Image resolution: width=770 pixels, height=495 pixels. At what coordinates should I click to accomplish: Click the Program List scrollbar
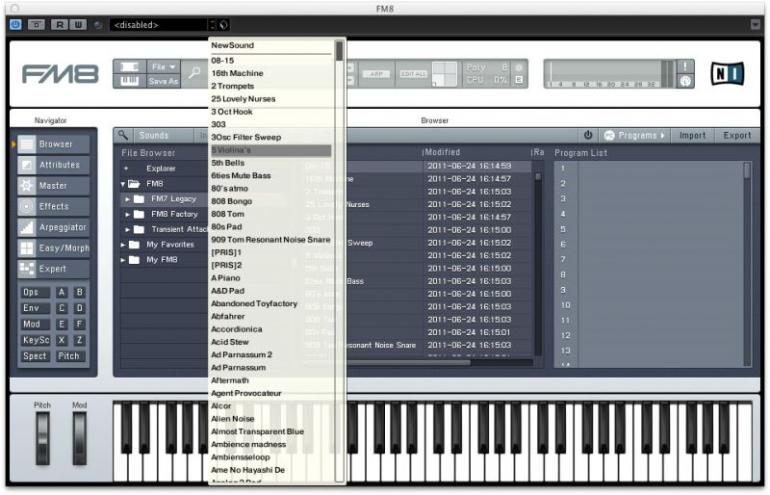click(x=747, y=265)
